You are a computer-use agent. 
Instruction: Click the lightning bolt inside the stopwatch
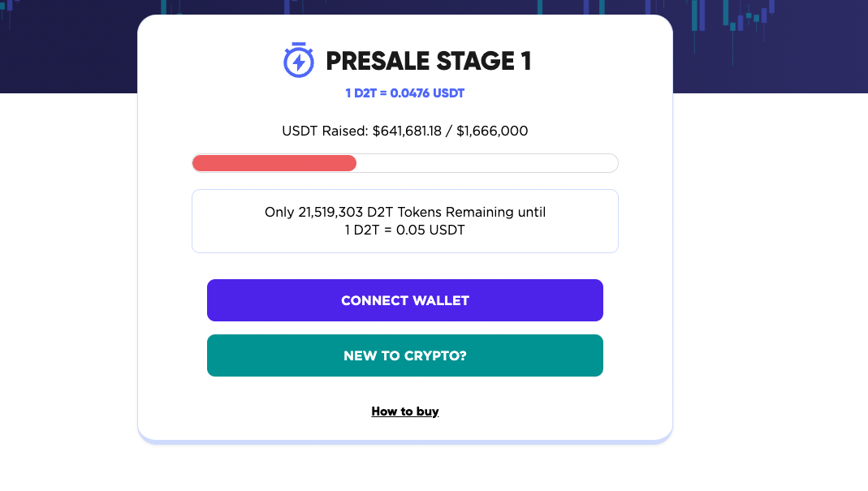(x=298, y=62)
